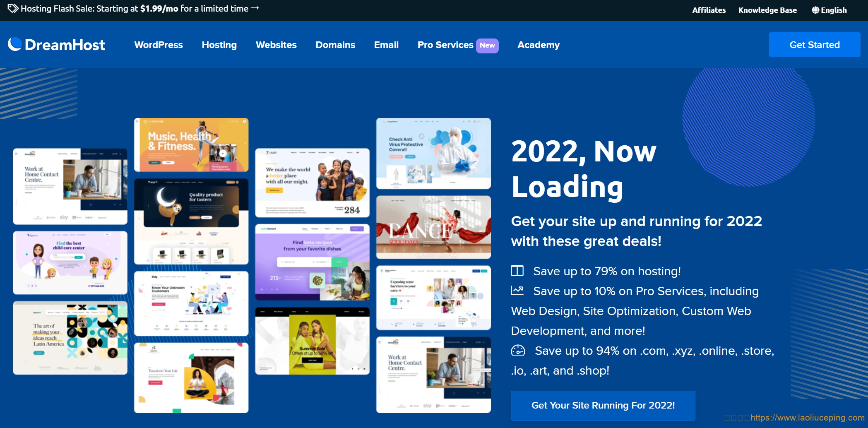Select 'We make the world a better place' thumbnail
Image resolution: width=868 pixels, height=428 pixels.
pos(313,183)
